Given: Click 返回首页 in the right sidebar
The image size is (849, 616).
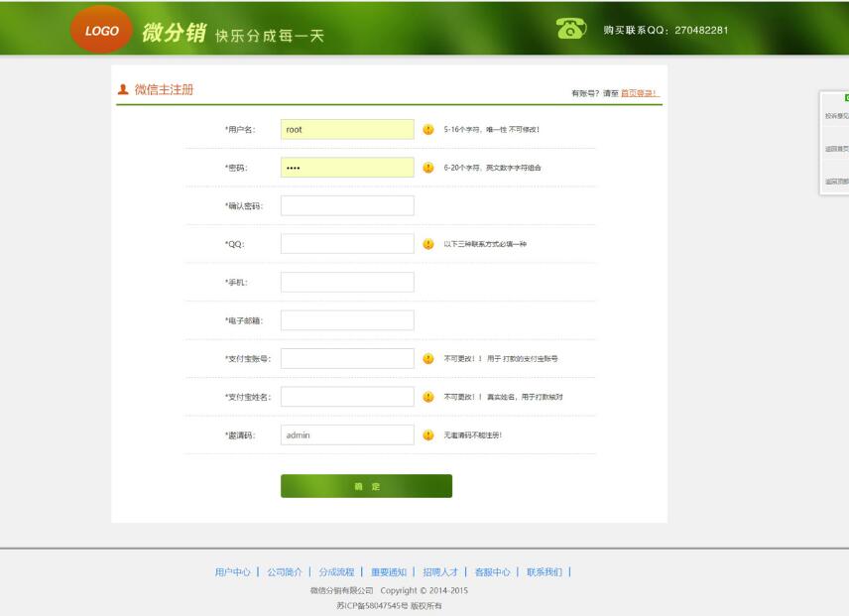Looking at the screenshot, I should [838, 149].
